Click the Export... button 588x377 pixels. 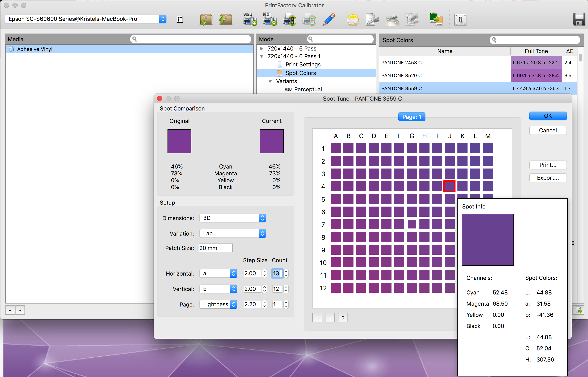pyautogui.click(x=547, y=178)
